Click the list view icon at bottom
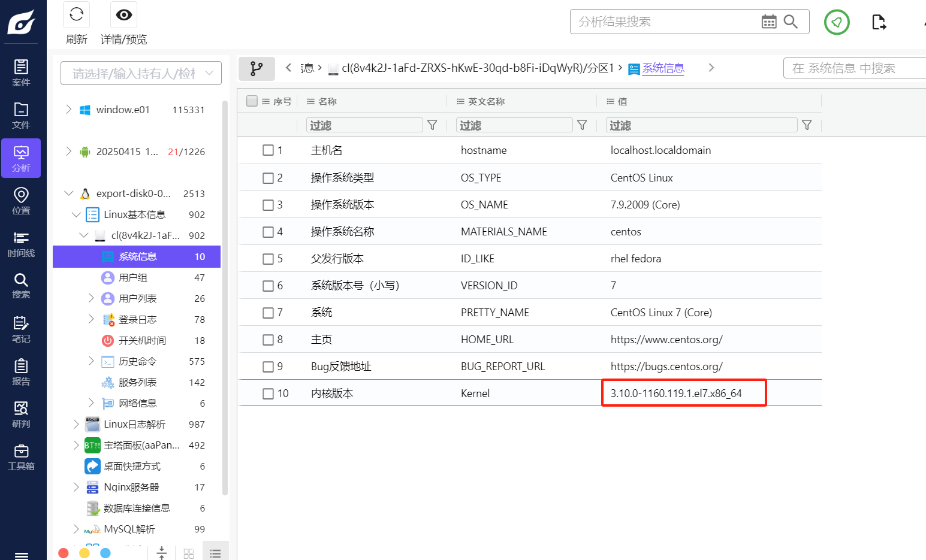Screen dimensions: 926x560 pyautogui.click(x=215, y=553)
